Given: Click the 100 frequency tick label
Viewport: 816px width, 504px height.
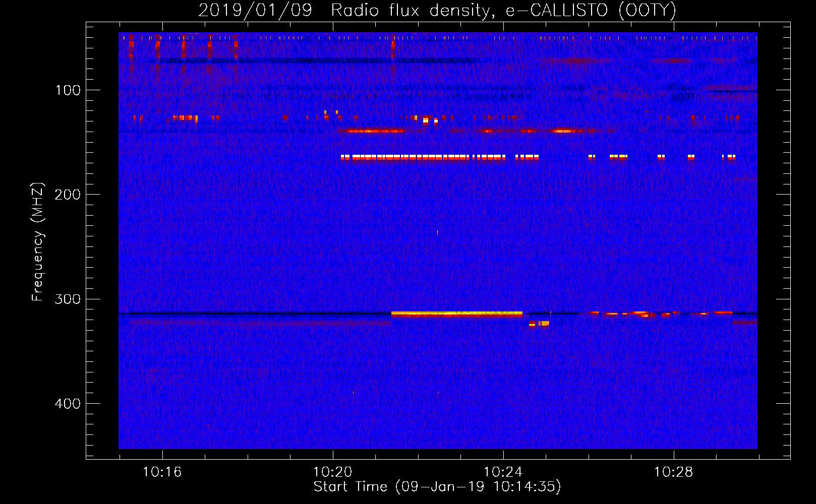Looking at the screenshot, I should click(68, 90).
